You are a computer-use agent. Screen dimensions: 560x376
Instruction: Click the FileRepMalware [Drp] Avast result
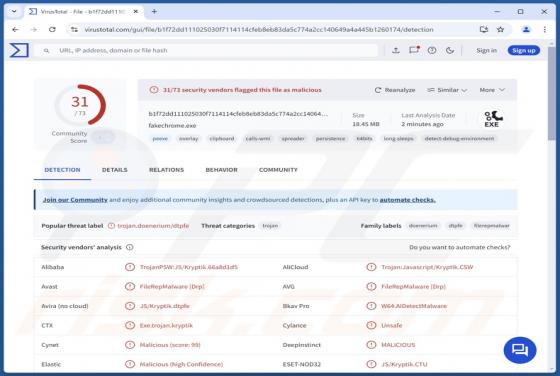pos(172,286)
